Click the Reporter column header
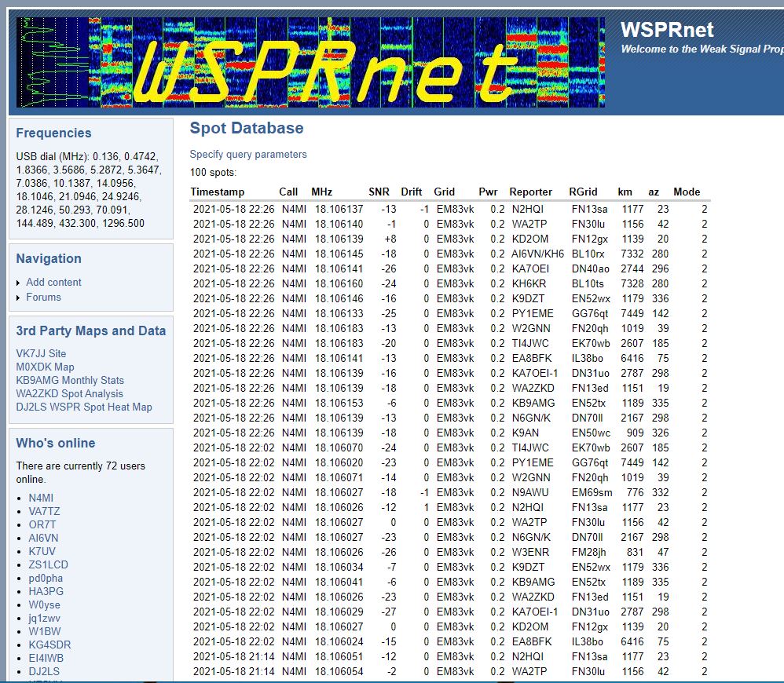The width and height of the screenshot is (784, 683). 530,192
